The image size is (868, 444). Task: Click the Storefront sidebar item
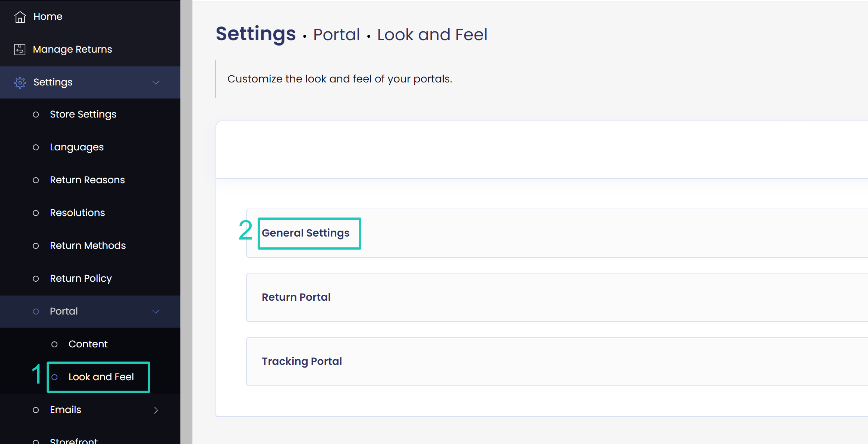click(74, 440)
